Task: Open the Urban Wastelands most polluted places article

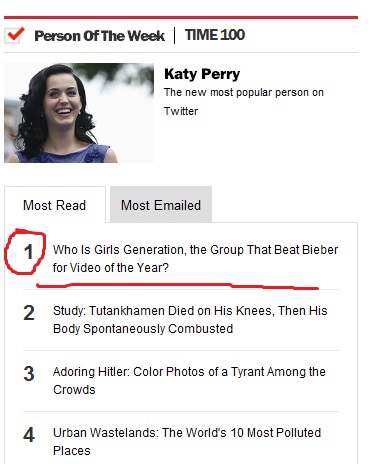Action: click(187, 442)
